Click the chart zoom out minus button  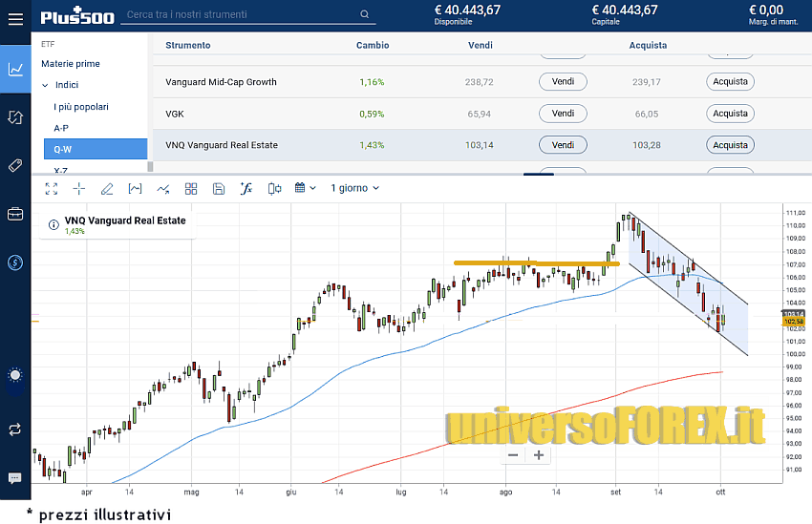click(x=513, y=455)
